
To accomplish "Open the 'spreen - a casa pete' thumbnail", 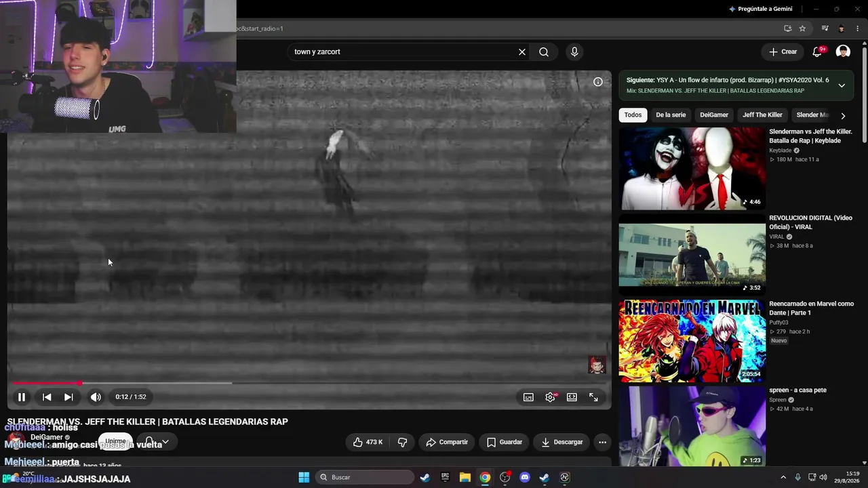I will pos(692,426).
